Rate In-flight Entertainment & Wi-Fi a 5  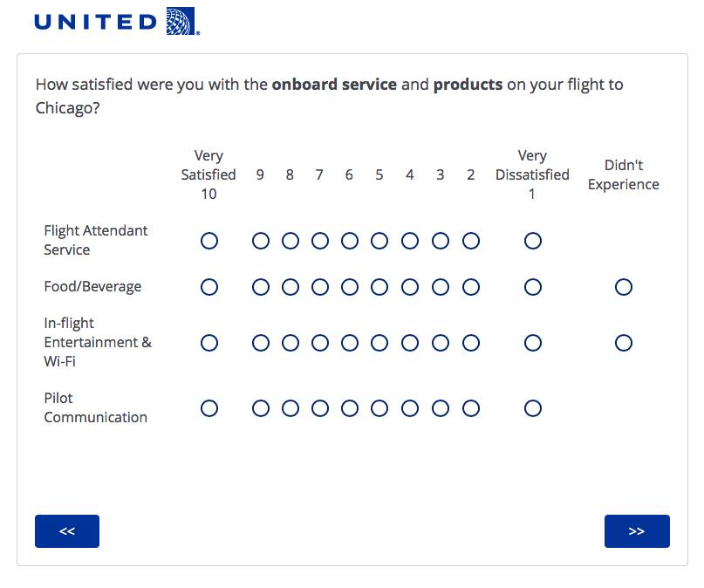click(x=379, y=343)
